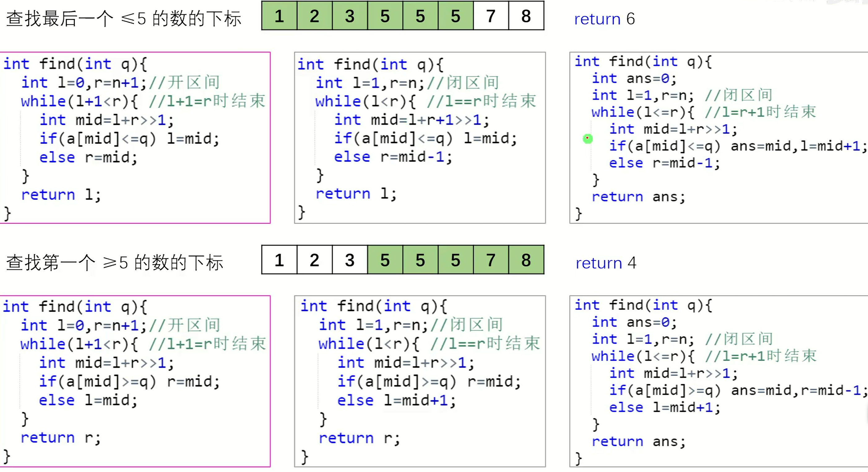Click 'int l=0,r=n+1;' in the ≥5 开区间 box
The height and width of the screenshot is (472, 868).
coord(84,325)
